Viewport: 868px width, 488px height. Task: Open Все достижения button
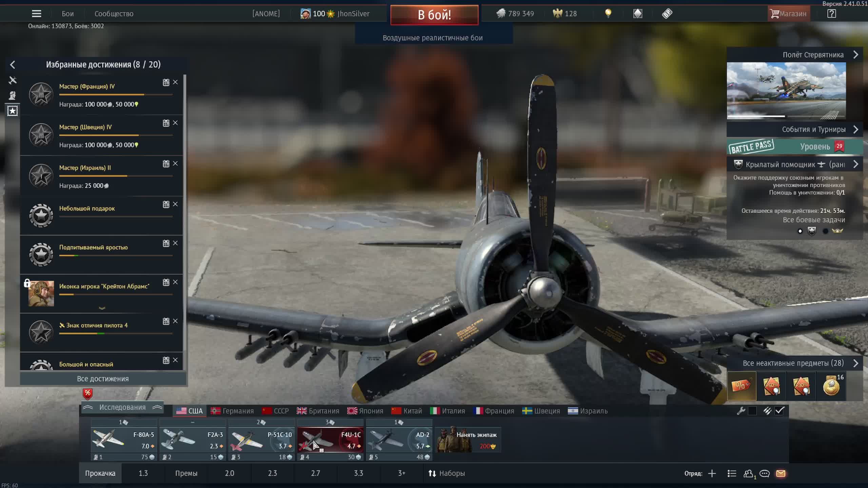click(103, 379)
